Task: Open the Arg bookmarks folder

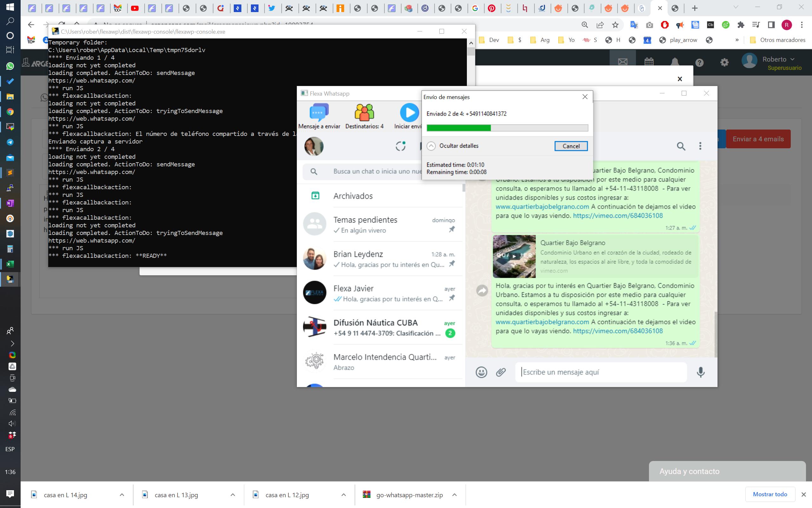Action: (x=540, y=40)
